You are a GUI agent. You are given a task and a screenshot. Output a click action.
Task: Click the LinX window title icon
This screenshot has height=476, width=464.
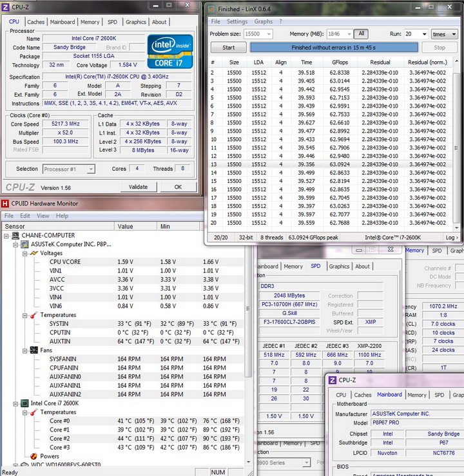pos(211,9)
